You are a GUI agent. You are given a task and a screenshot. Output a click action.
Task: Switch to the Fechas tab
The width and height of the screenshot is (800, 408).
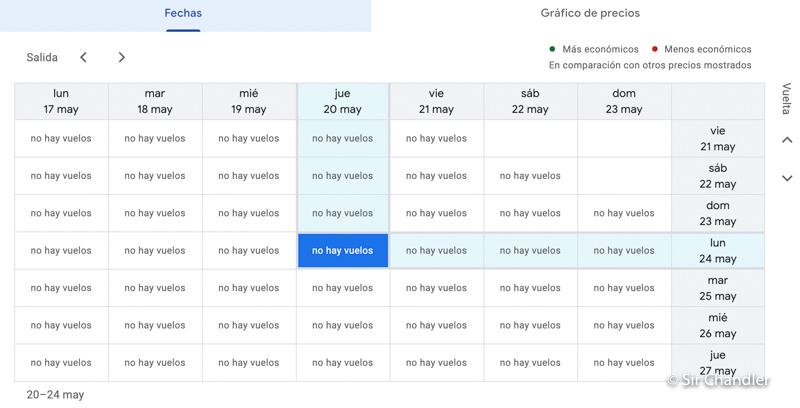[x=183, y=14]
